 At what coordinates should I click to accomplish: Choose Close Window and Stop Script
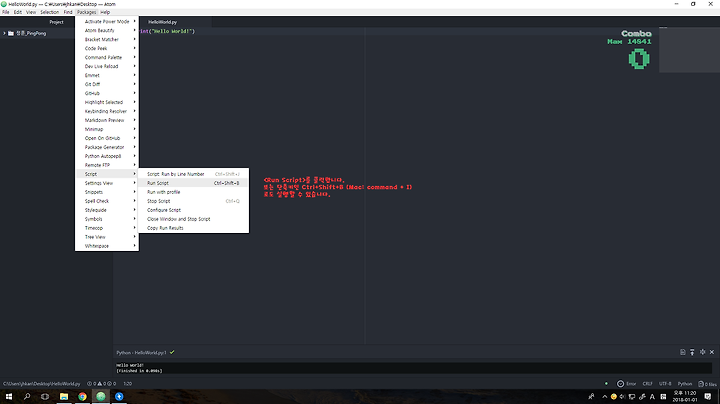194,219
